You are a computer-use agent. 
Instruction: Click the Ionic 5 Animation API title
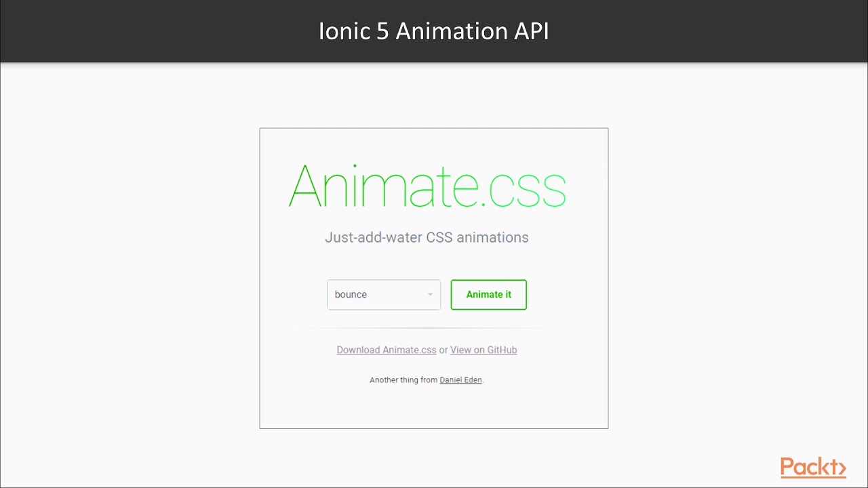tap(434, 31)
